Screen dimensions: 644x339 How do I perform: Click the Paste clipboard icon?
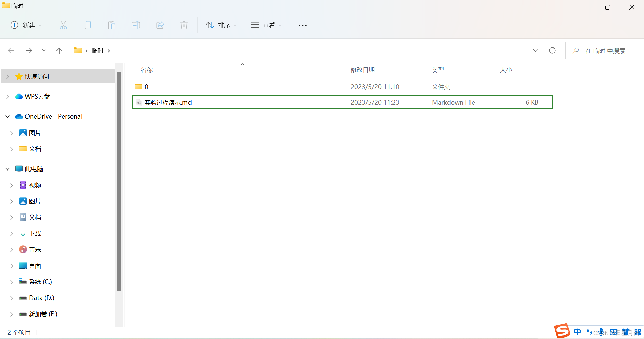pos(112,25)
